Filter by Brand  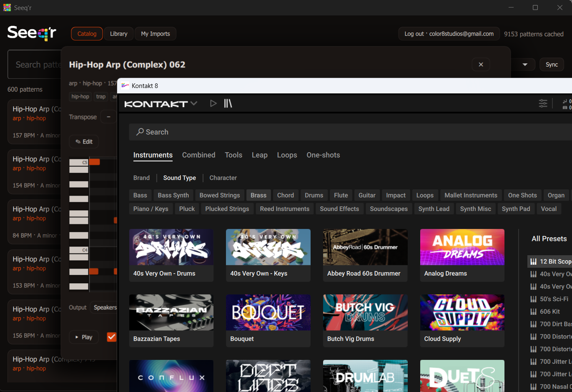(x=141, y=178)
